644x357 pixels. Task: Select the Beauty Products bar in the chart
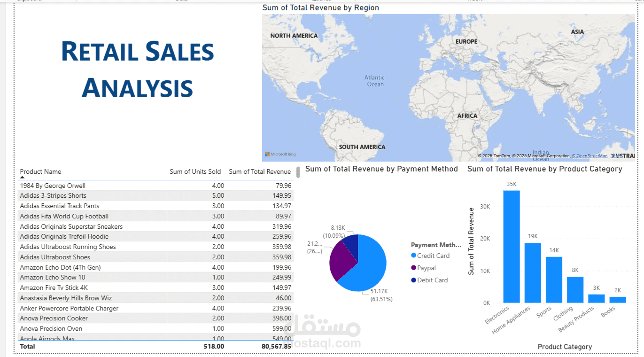point(597,298)
